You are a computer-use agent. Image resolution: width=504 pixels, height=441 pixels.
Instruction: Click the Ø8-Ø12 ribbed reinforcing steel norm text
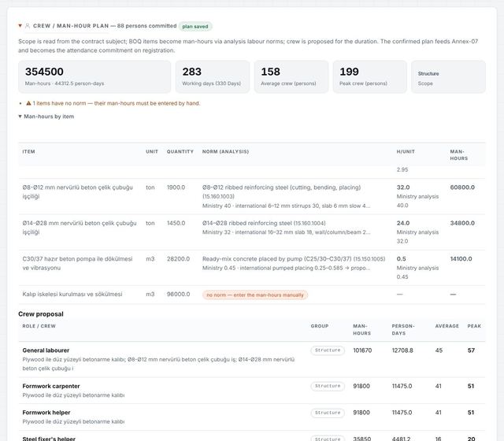[x=282, y=191]
